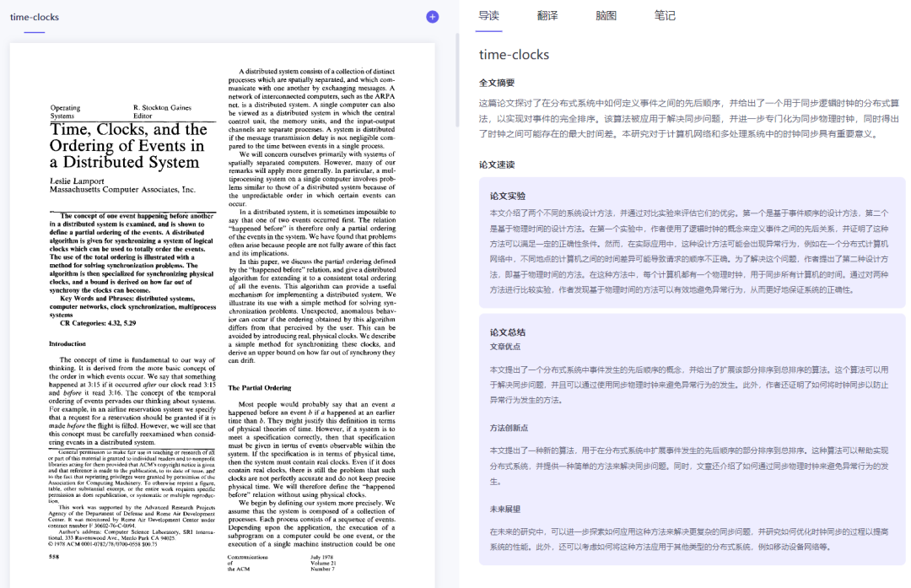Viewport: 911px width, 588px height.
Task: Click the "CR Categories: 4.32, 5.29" line
Action: pyautogui.click(x=98, y=323)
